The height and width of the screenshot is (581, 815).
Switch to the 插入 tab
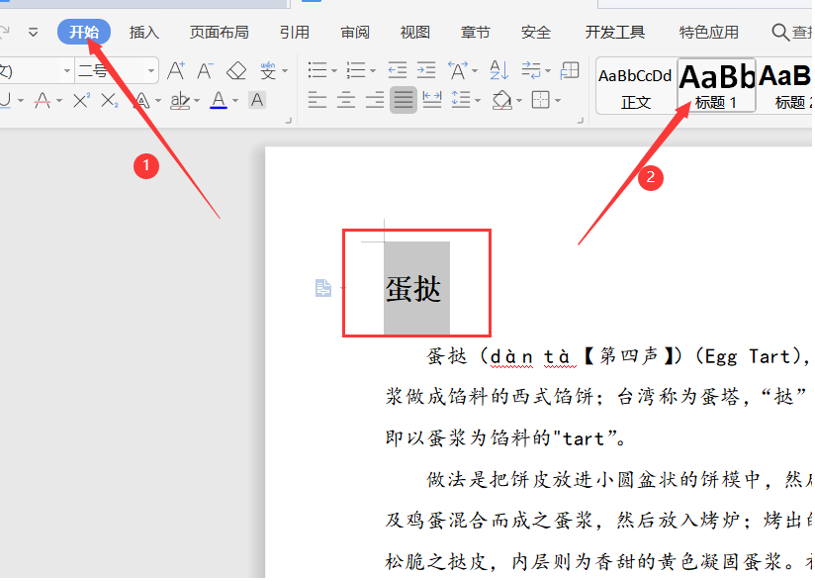point(144,33)
